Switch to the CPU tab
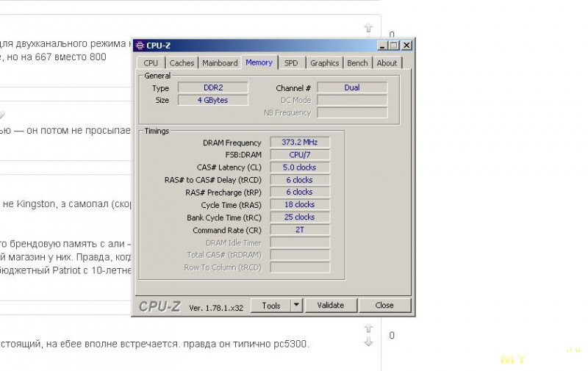This screenshot has width=588, height=371. [151, 63]
